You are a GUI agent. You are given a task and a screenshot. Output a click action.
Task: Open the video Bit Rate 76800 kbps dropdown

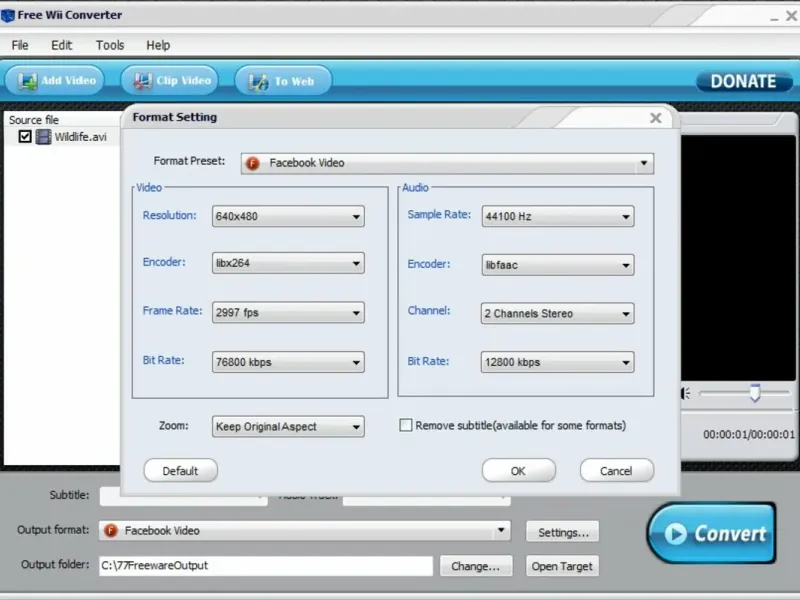point(288,362)
